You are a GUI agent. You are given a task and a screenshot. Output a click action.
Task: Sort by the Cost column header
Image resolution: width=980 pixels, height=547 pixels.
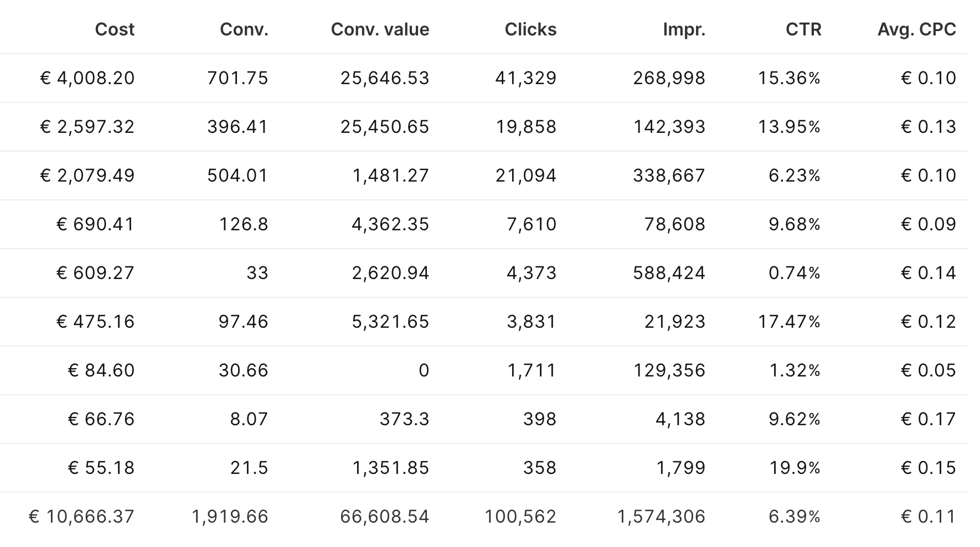click(x=115, y=29)
